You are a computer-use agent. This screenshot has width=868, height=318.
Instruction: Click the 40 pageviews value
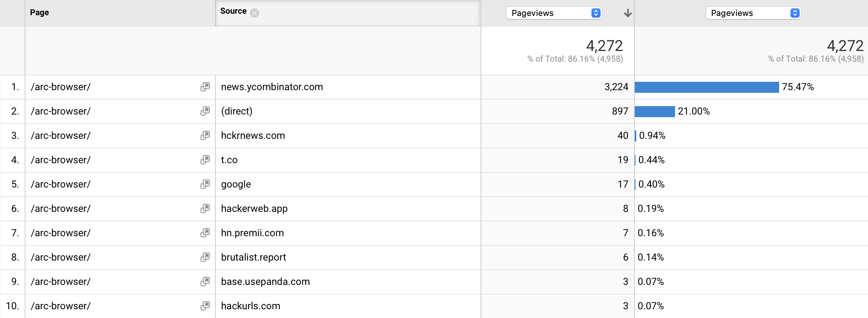click(x=623, y=135)
